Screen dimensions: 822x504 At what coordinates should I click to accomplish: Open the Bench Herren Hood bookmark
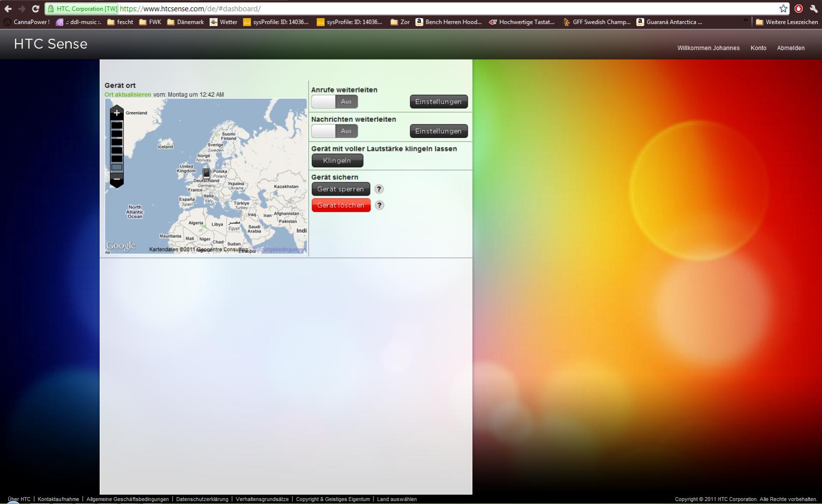pyautogui.click(x=449, y=22)
